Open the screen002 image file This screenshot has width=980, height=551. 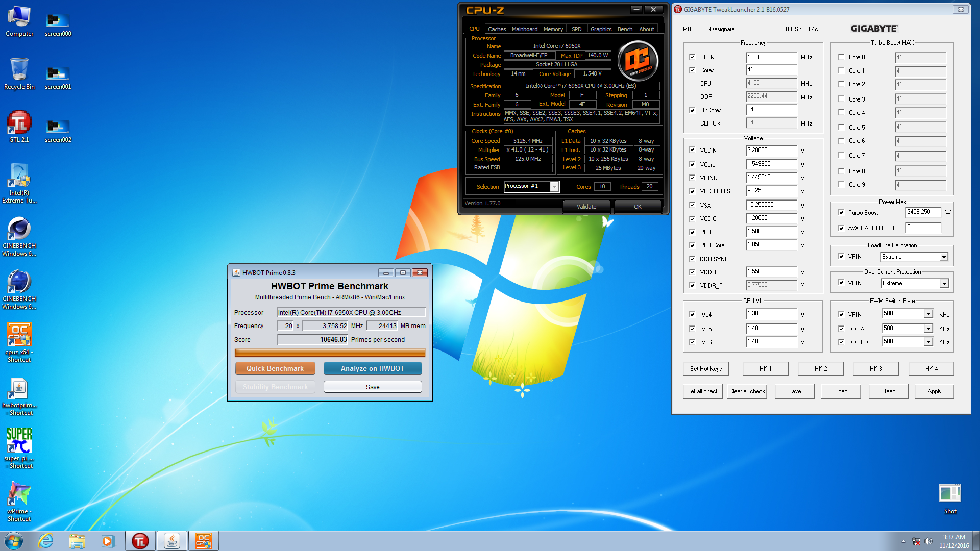tap(58, 131)
